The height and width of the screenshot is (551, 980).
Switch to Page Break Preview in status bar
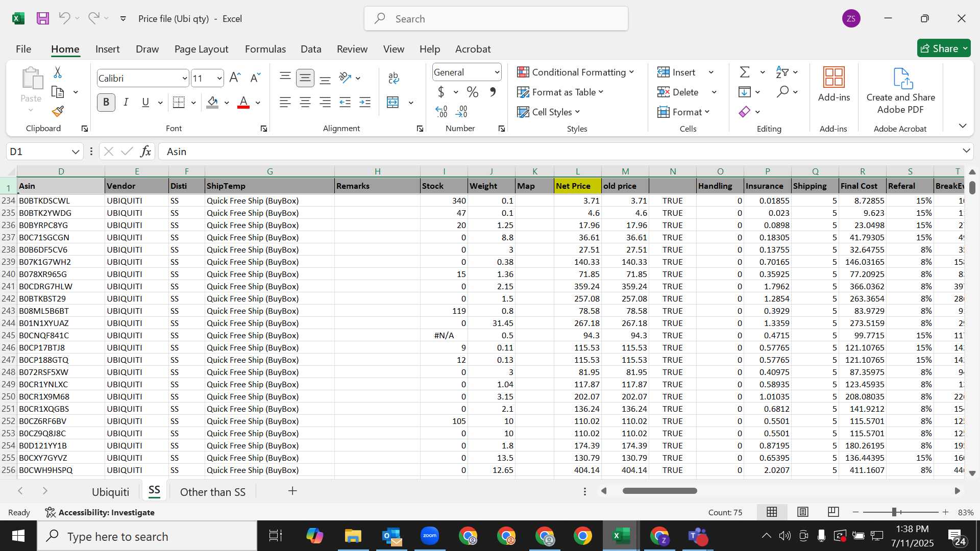point(833,512)
